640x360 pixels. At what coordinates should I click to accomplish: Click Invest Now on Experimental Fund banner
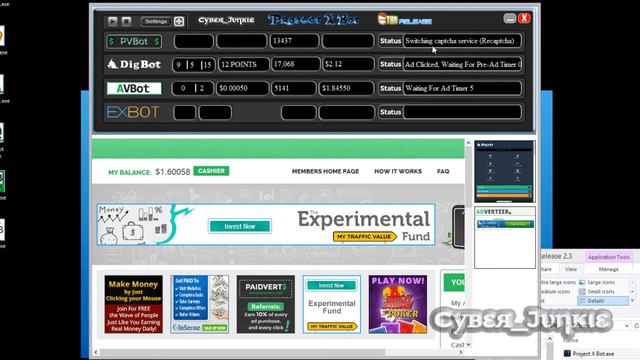[x=240, y=226]
